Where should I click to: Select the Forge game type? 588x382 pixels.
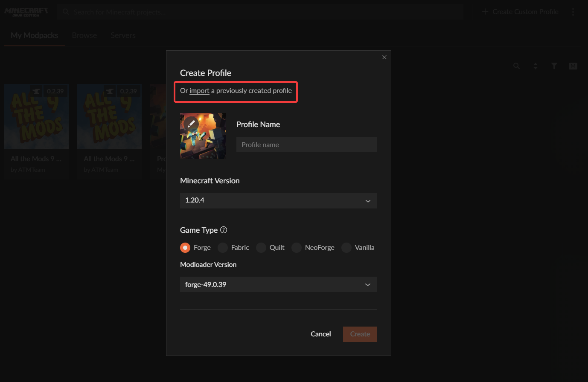185,248
